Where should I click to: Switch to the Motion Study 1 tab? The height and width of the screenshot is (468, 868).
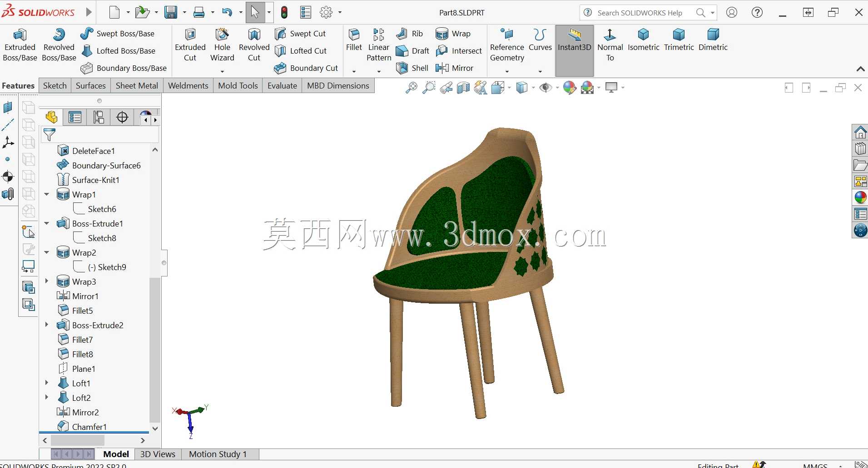218,454
